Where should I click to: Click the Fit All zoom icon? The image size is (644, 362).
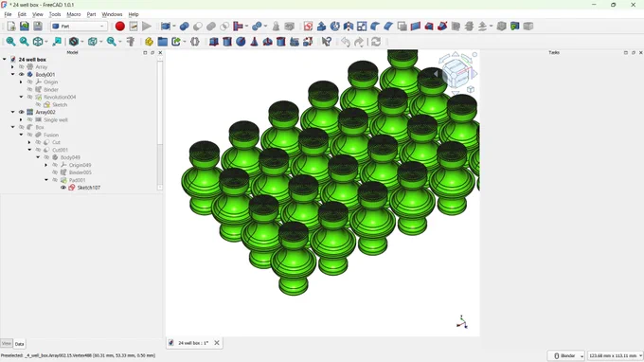coord(10,42)
